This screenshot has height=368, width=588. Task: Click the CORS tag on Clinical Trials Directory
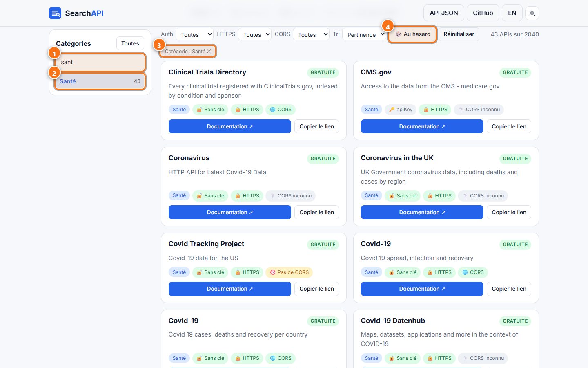(281, 110)
